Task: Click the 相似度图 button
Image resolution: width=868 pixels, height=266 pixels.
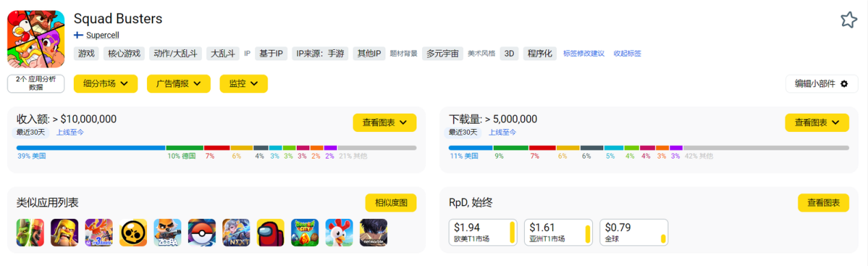Action: pyautogui.click(x=391, y=203)
